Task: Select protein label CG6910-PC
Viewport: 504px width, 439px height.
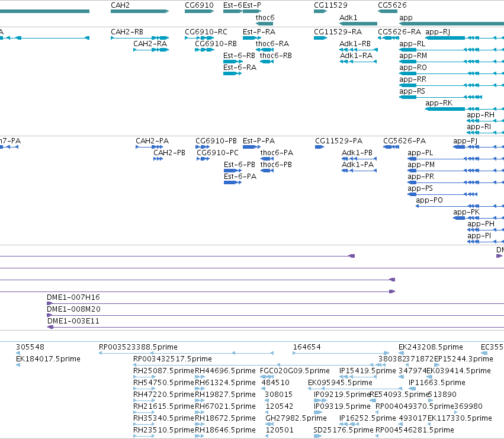Action: (x=217, y=153)
